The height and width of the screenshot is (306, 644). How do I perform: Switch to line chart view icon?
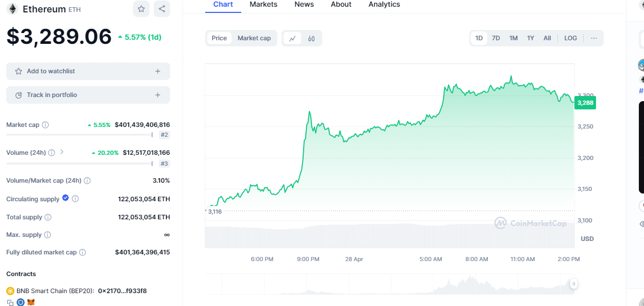click(292, 38)
